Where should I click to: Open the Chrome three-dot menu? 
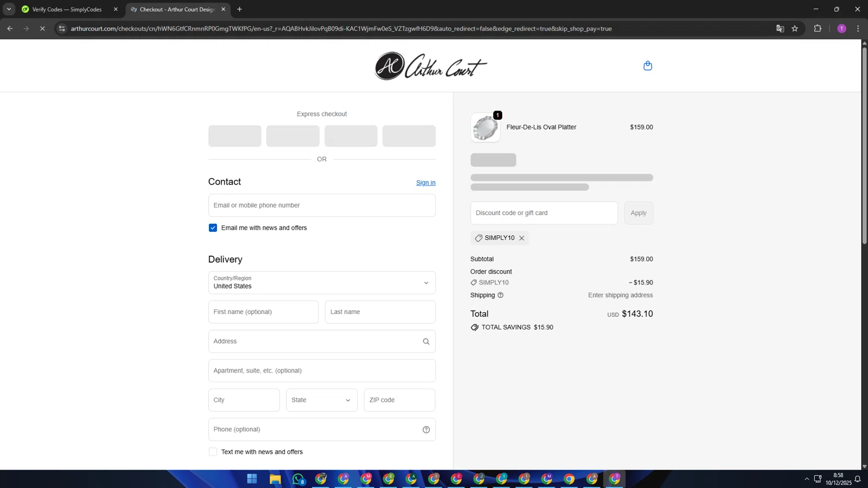[858, 28]
